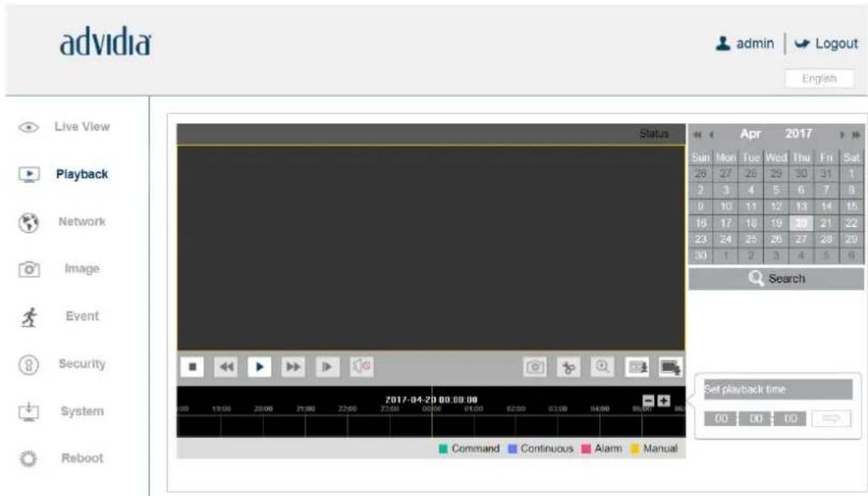Zoom out the timeline with minus
Screen dimensions: 868x496
pyautogui.click(x=649, y=400)
